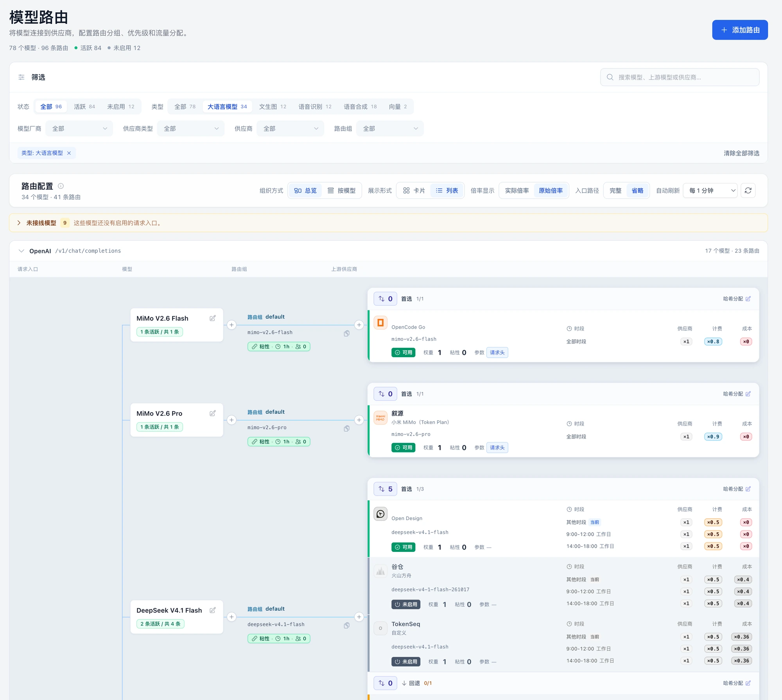Click the Xiaomi MiMo provider logo
This screenshot has height=700, width=782.
coord(380,418)
